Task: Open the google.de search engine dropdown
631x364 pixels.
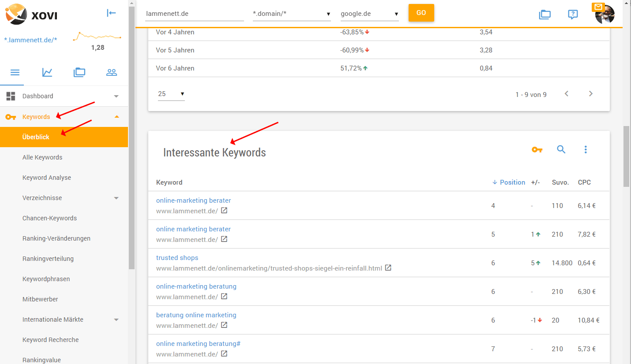Action: pos(370,14)
